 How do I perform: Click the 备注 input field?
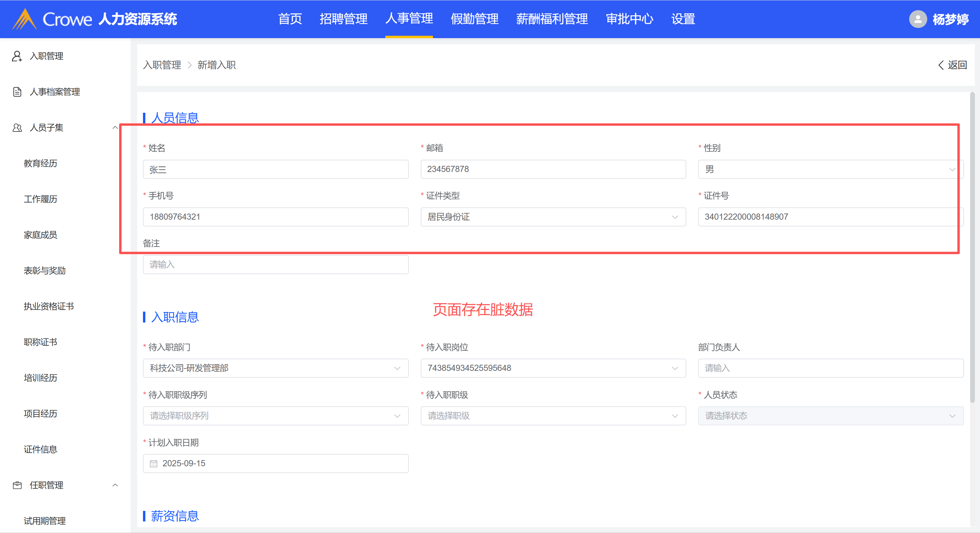pyautogui.click(x=275, y=265)
